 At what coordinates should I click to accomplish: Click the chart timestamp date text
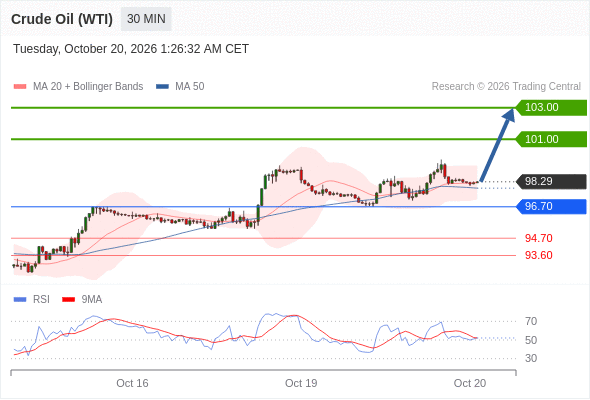tap(131, 49)
